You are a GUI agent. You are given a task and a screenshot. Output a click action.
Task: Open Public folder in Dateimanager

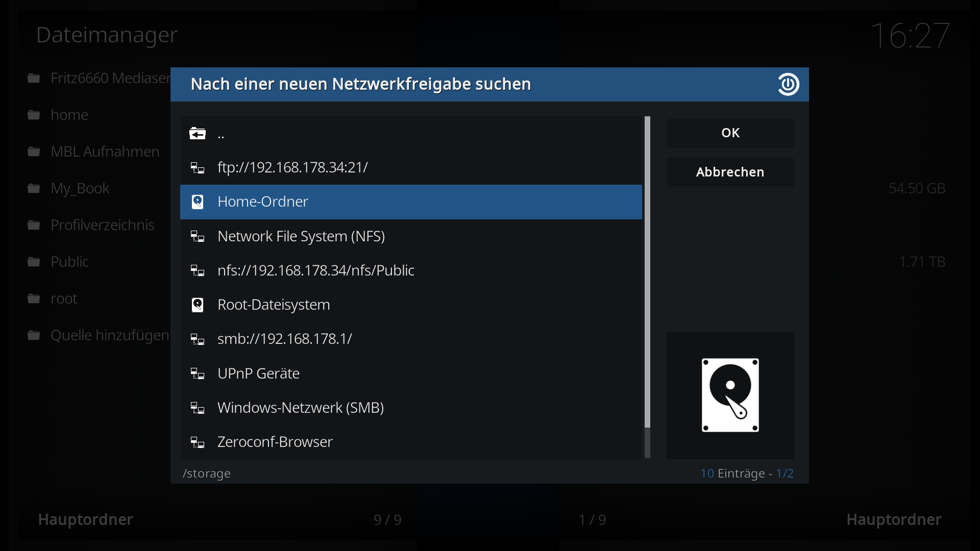click(69, 262)
